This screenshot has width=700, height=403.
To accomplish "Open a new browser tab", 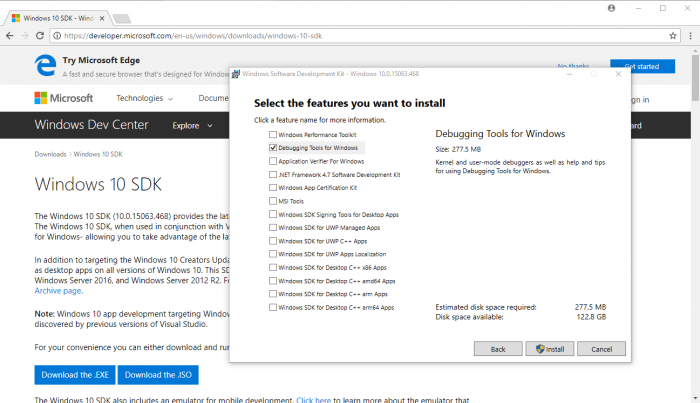I will [121, 18].
